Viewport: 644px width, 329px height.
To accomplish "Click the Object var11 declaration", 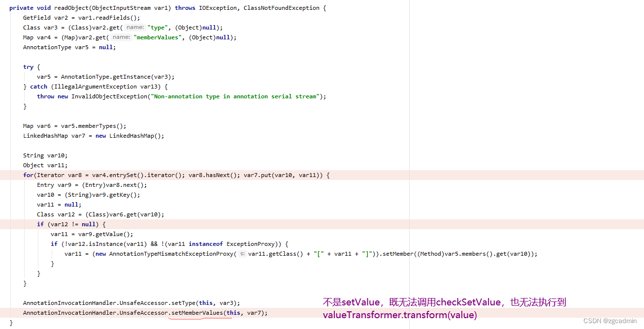I will click(45, 165).
